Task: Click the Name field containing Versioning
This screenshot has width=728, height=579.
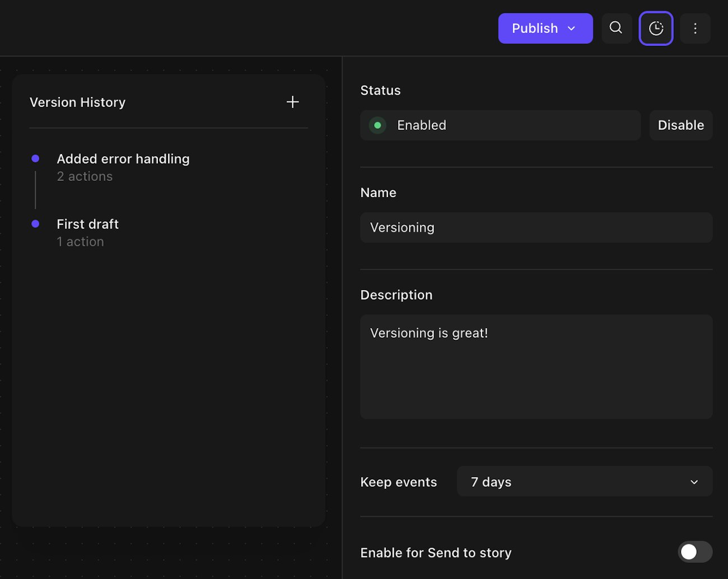Action: pyautogui.click(x=535, y=227)
